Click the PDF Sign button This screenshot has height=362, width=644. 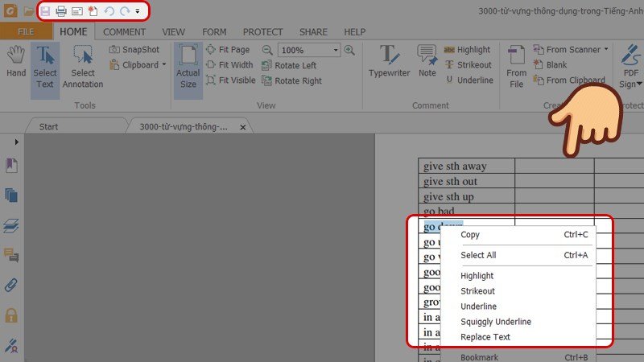pyautogui.click(x=631, y=67)
